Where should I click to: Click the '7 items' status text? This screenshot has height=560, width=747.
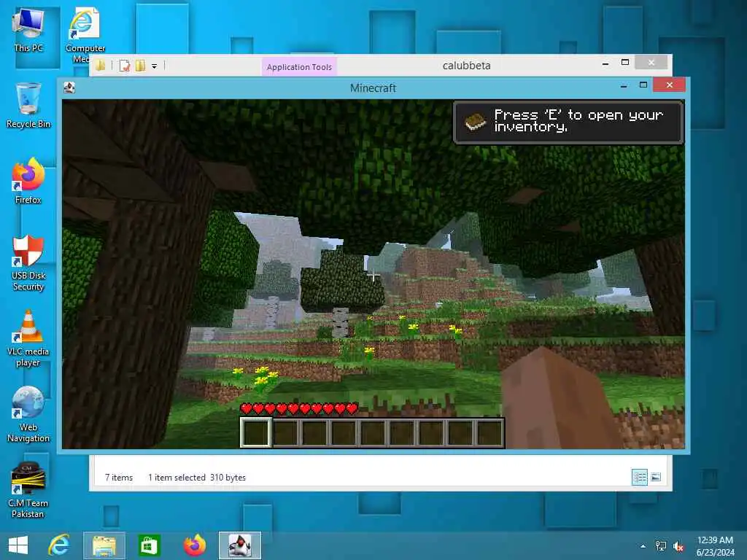coord(119,477)
